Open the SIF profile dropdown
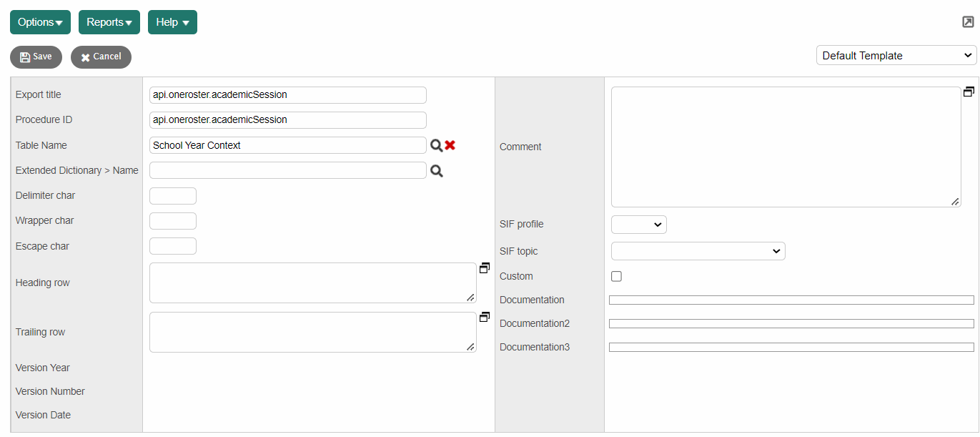980x437 pixels. tap(638, 224)
